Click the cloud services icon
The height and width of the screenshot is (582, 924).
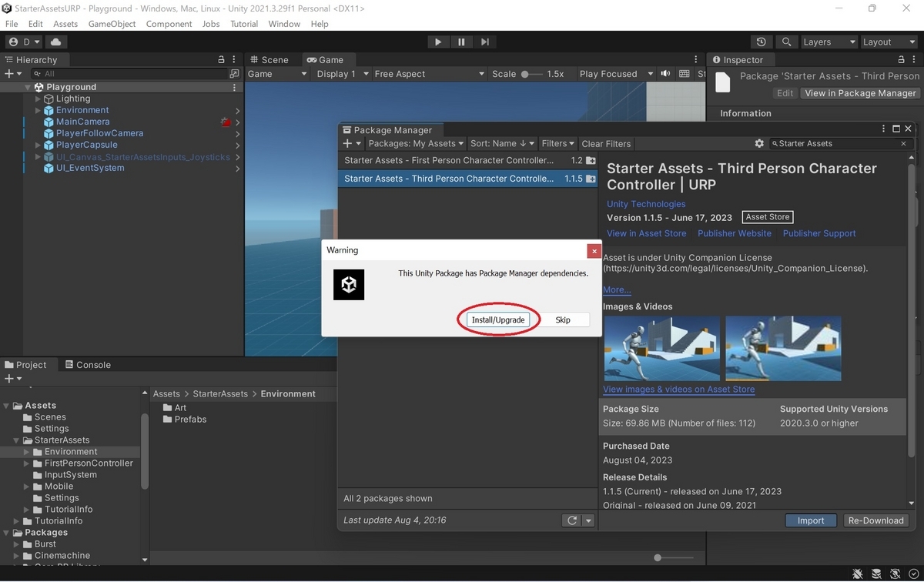click(58, 42)
